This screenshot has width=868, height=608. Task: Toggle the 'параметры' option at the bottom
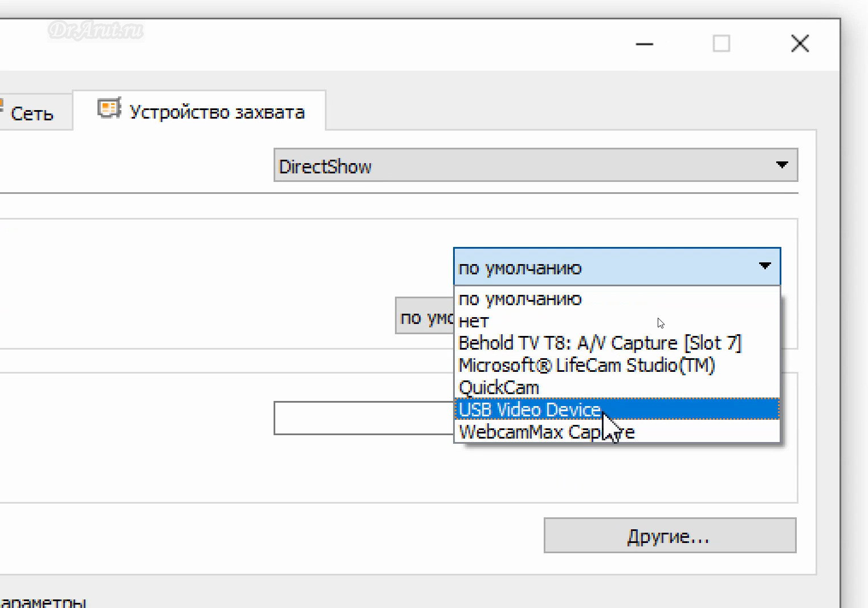point(43,602)
